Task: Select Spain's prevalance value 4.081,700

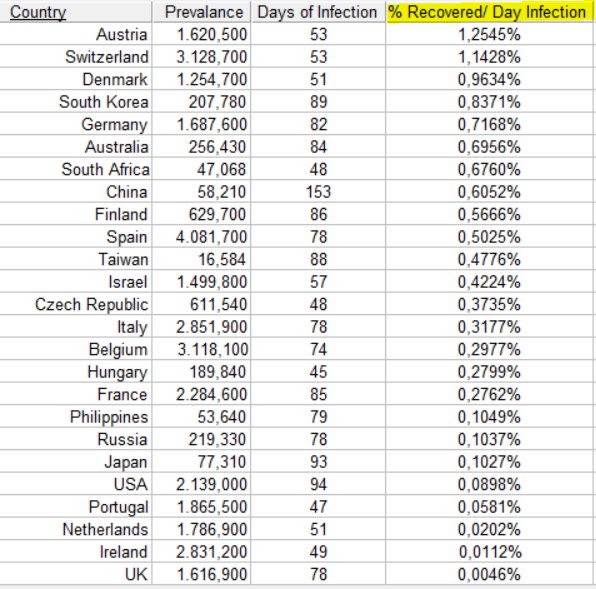Action: point(211,237)
